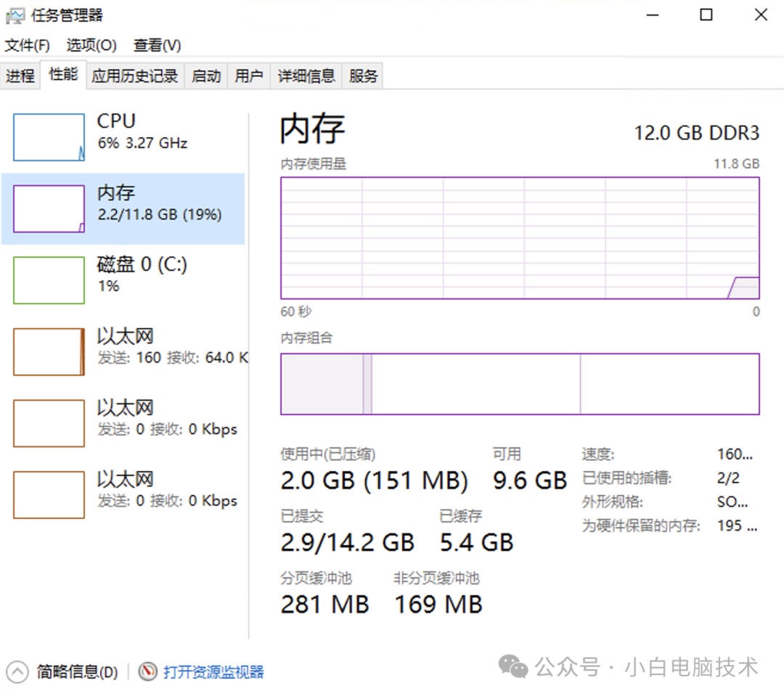Click the 非分页缓冲池 169 MB value
Image resolution: width=784 pixels, height=699 pixels.
pos(438,605)
